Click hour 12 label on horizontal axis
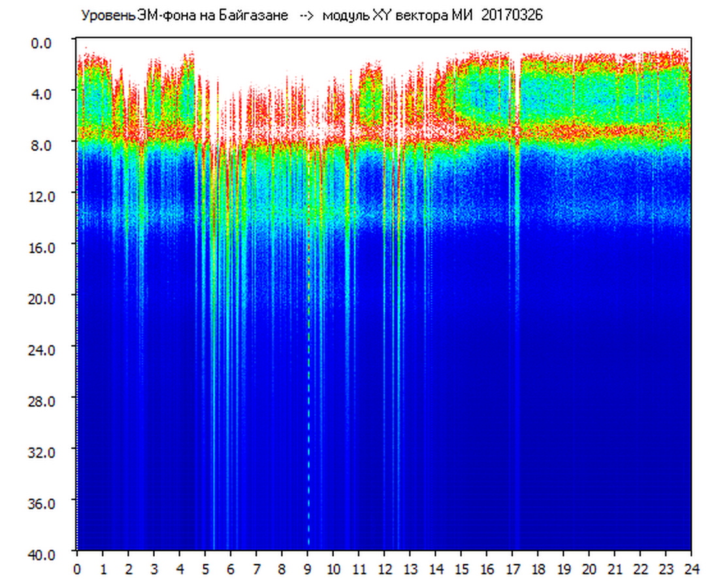This screenshot has width=716, height=588. pos(384,569)
